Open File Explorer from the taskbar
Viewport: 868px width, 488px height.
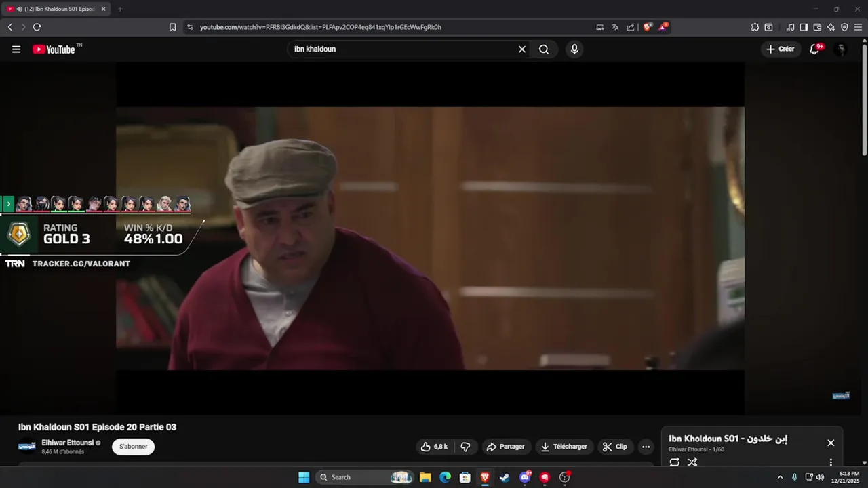(425, 477)
